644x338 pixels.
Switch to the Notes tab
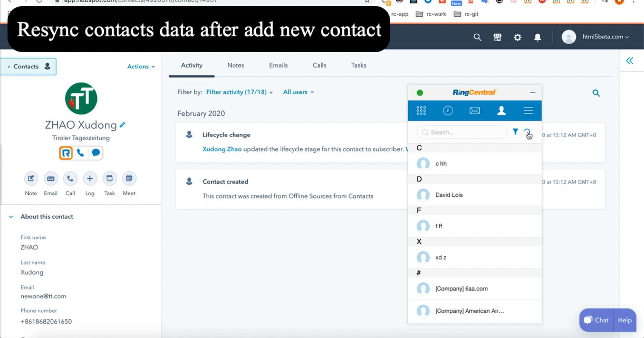coord(235,65)
